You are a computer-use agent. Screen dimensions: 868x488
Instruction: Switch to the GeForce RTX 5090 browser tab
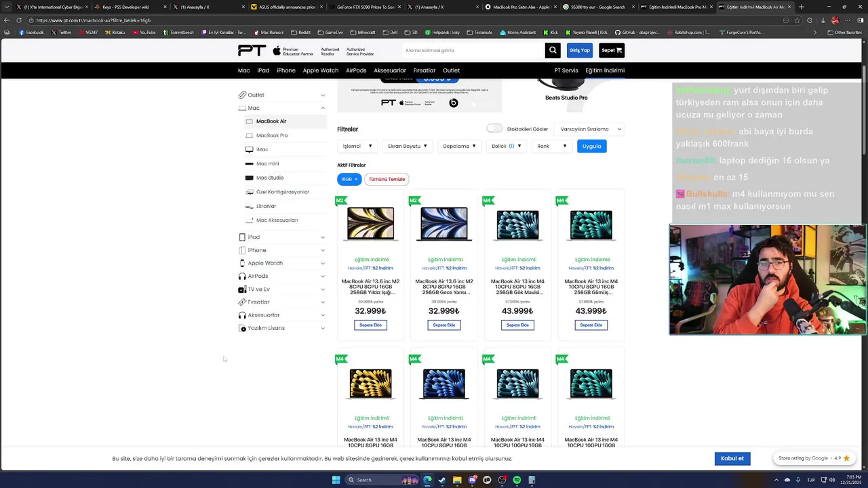367,7
